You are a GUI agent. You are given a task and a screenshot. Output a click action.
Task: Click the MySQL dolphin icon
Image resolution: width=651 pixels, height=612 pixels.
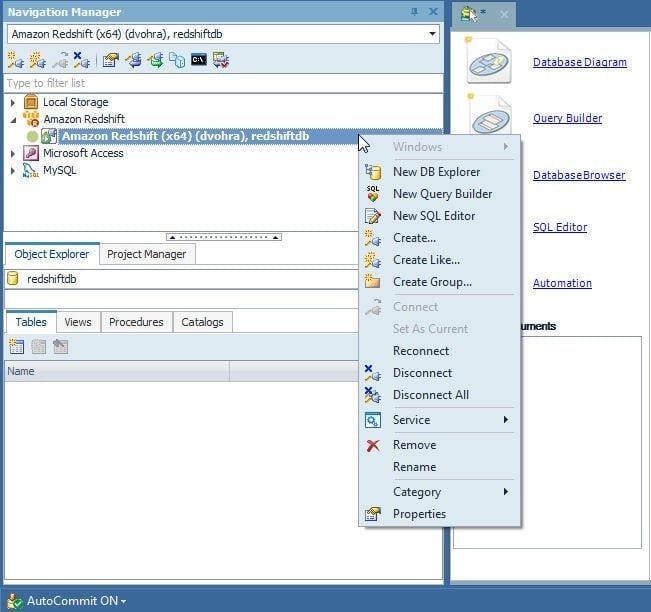pos(31,170)
